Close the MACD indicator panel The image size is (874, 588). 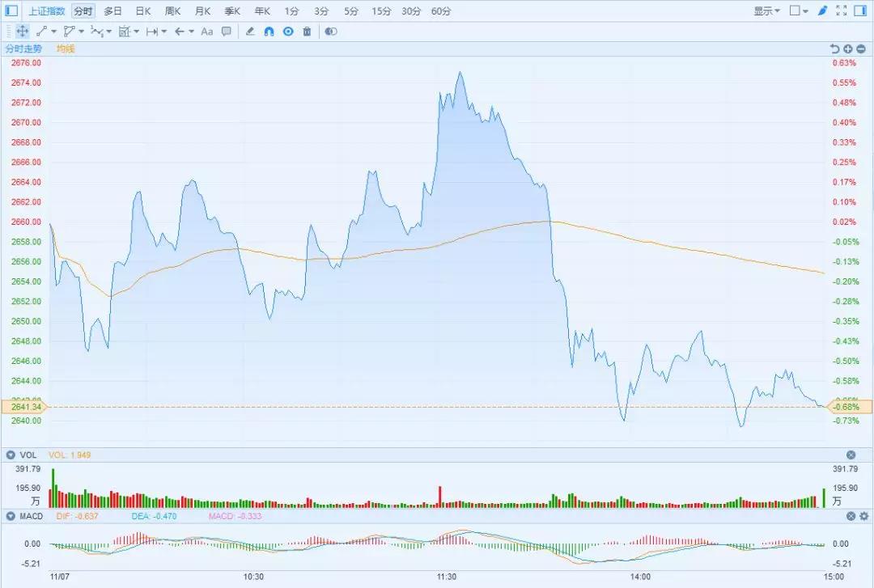click(851, 516)
